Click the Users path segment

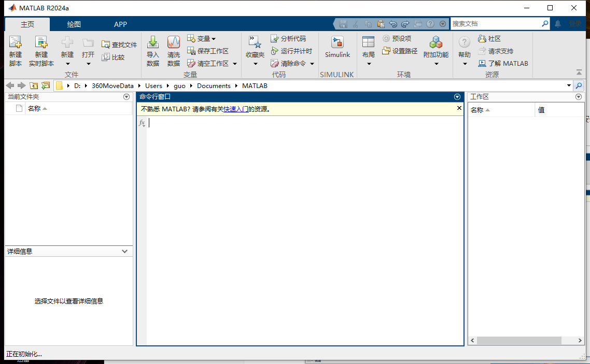[153, 85]
